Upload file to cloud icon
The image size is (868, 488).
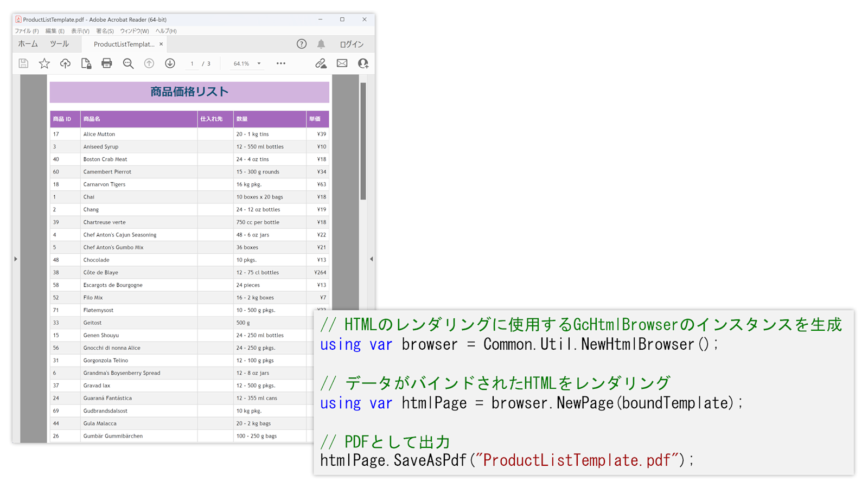65,63
